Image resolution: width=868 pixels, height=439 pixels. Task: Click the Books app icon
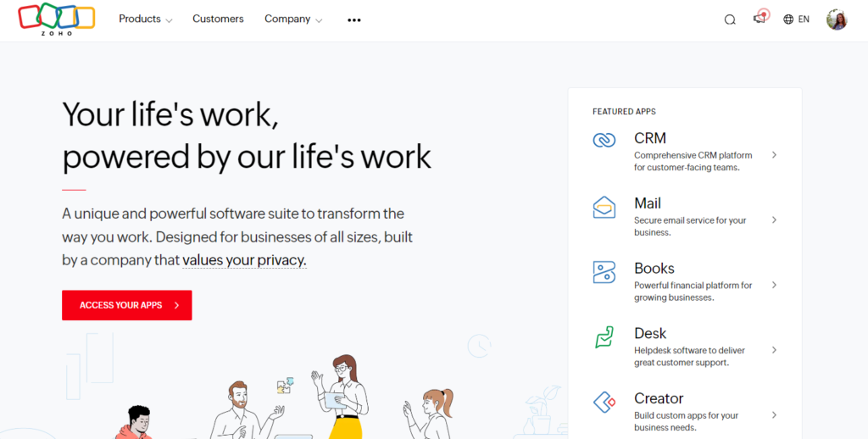604,272
